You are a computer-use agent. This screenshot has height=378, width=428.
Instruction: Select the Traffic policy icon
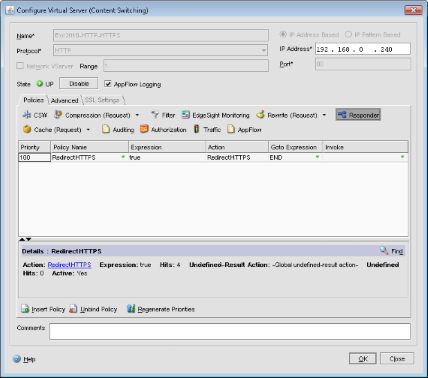click(197, 129)
